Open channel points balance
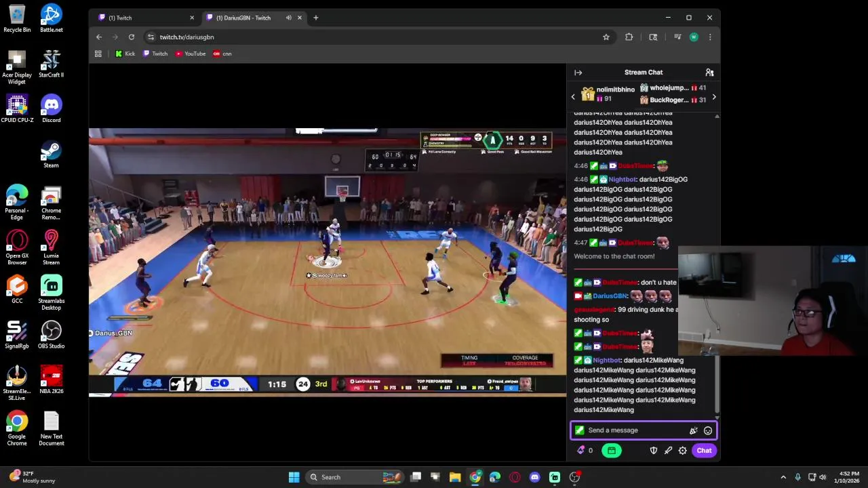 pyautogui.click(x=585, y=451)
